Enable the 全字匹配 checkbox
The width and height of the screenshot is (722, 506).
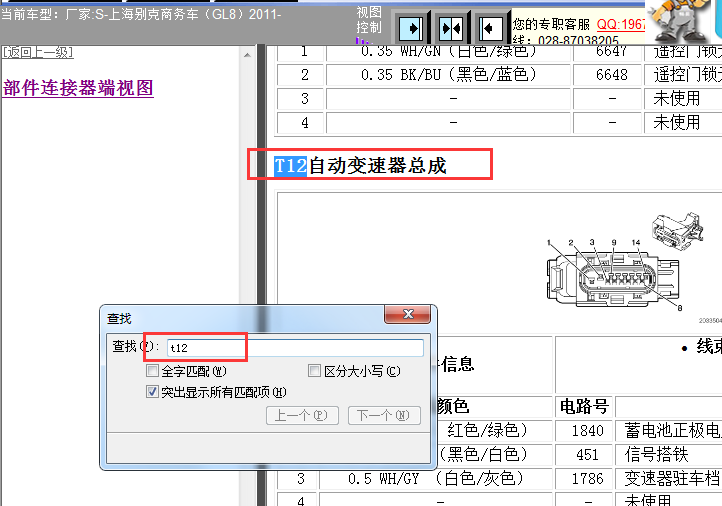[152, 371]
